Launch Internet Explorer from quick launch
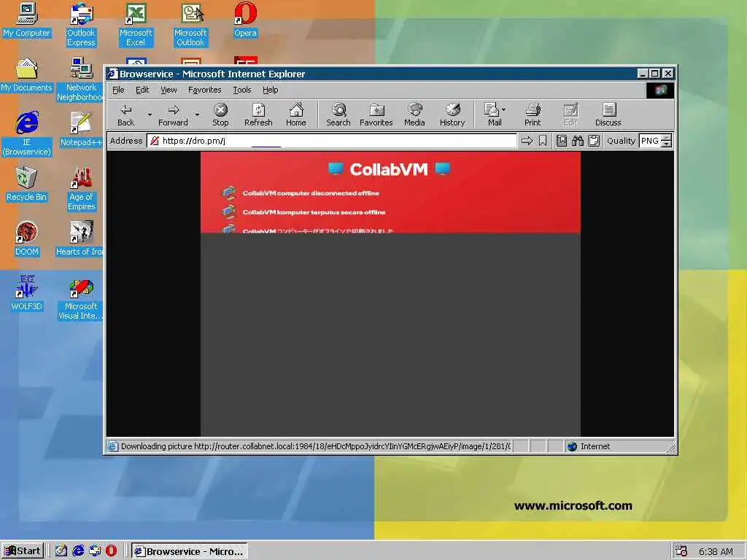Screen dimensions: 747x560 point(78,551)
